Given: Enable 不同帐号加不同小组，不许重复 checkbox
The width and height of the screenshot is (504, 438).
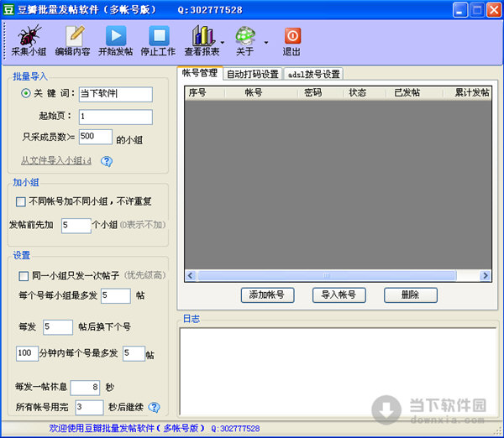Looking at the screenshot, I should (x=21, y=201).
